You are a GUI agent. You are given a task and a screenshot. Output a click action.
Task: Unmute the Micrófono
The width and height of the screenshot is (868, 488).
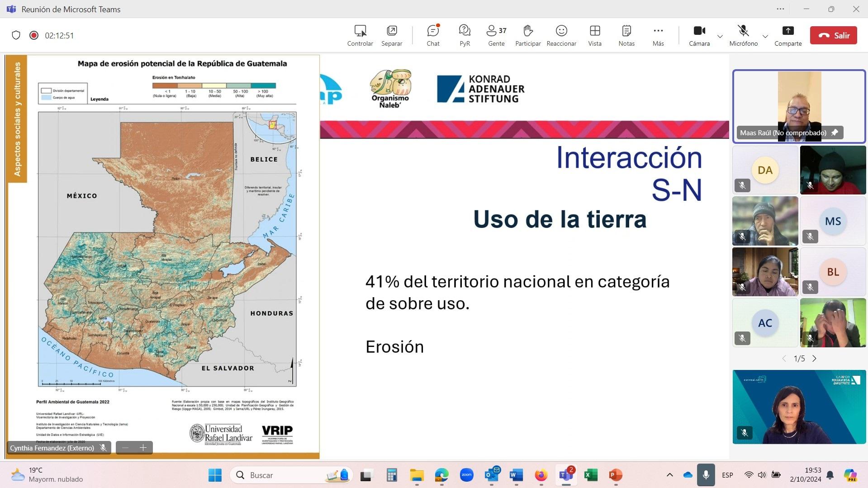pos(743,35)
